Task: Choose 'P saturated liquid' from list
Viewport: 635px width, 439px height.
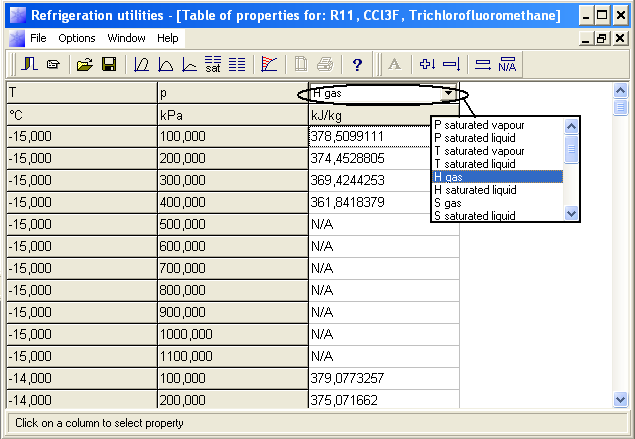Action: [475, 138]
